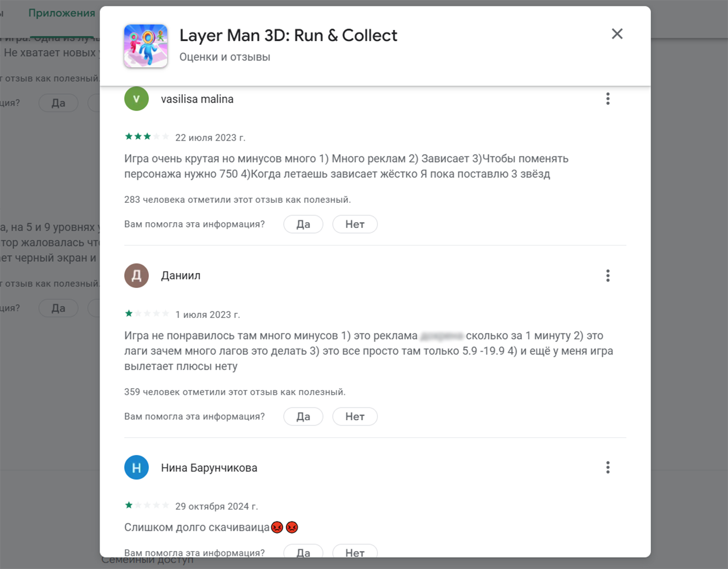Open three-dot menu on Даниил's review

click(x=608, y=276)
